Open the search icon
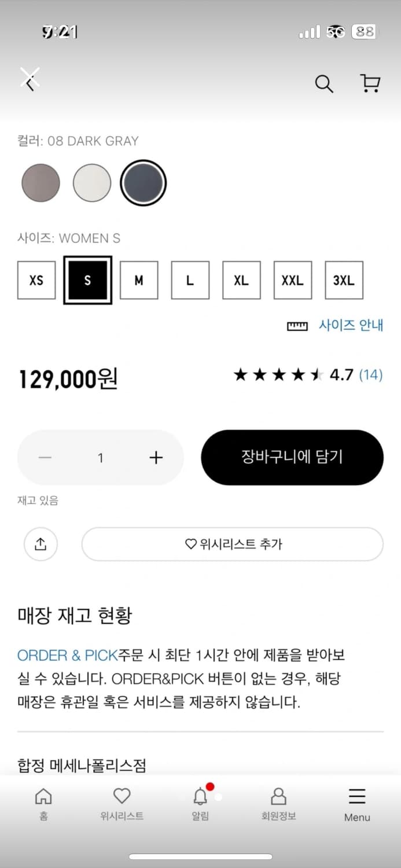Viewport: 401px width, 868px height. tap(324, 84)
